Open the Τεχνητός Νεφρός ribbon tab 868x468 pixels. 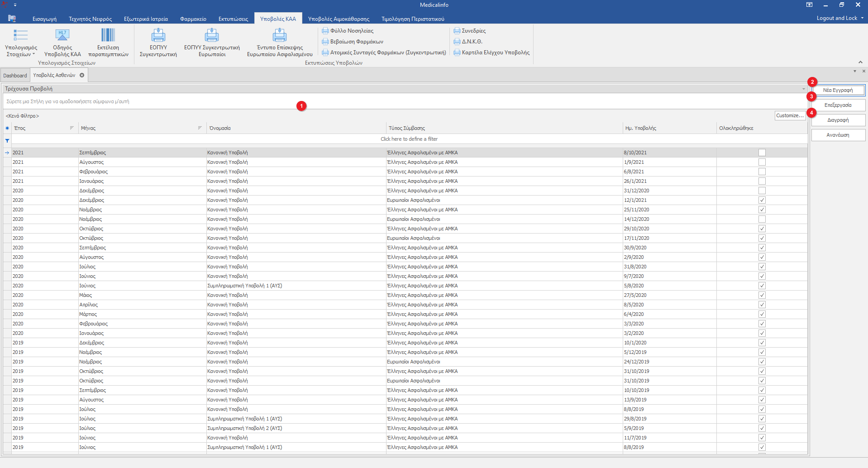tap(90, 19)
